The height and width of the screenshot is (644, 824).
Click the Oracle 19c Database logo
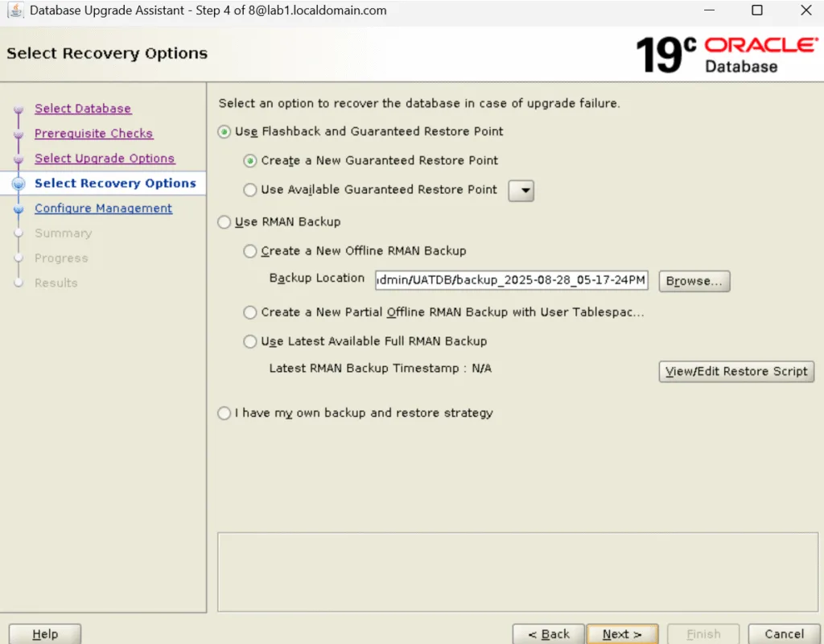coord(726,54)
